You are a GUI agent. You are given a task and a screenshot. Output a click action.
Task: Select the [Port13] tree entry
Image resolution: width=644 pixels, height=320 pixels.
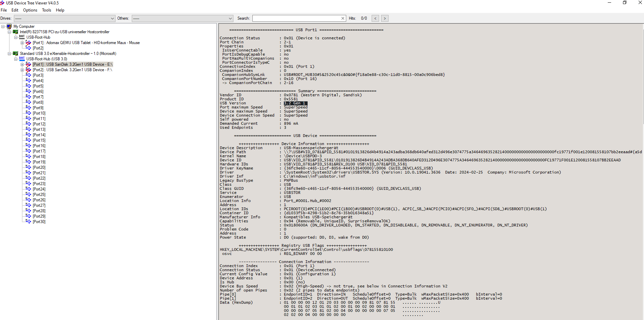click(39, 129)
